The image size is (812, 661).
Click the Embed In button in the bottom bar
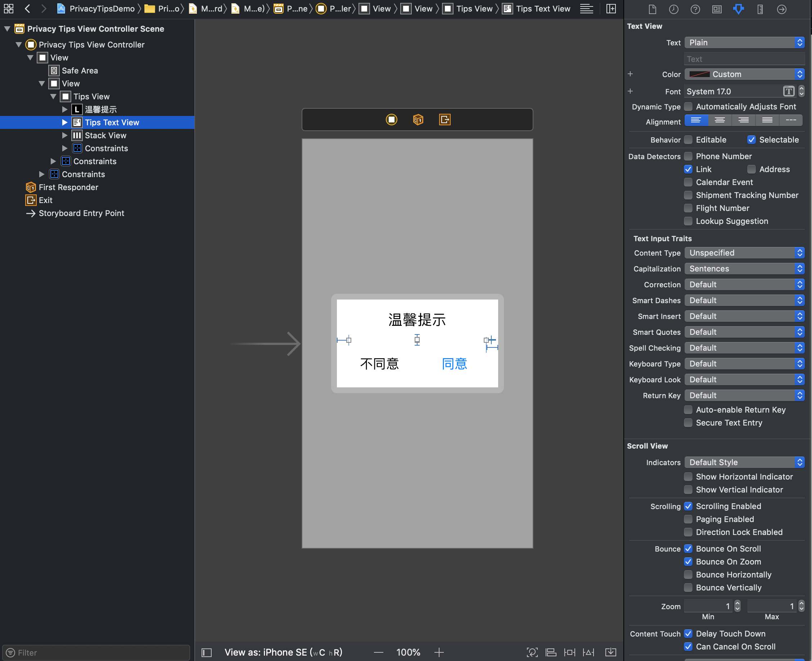tap(610, 652)
